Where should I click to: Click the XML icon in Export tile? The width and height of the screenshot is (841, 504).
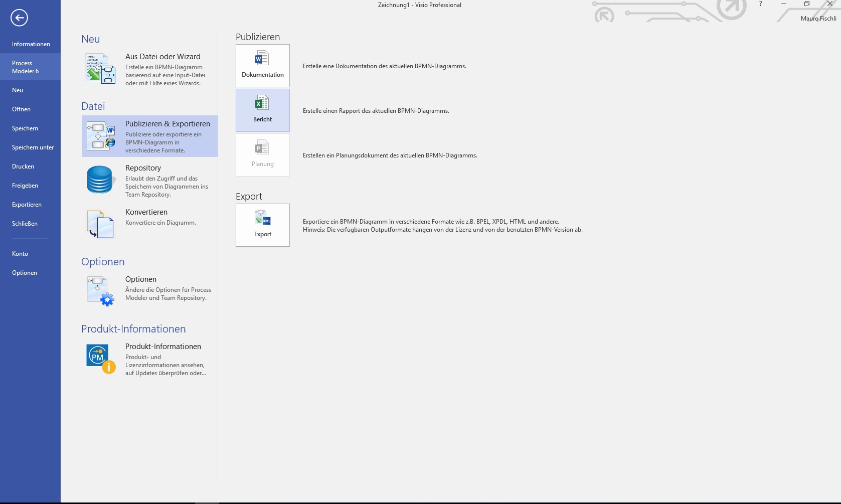[263, 218]
